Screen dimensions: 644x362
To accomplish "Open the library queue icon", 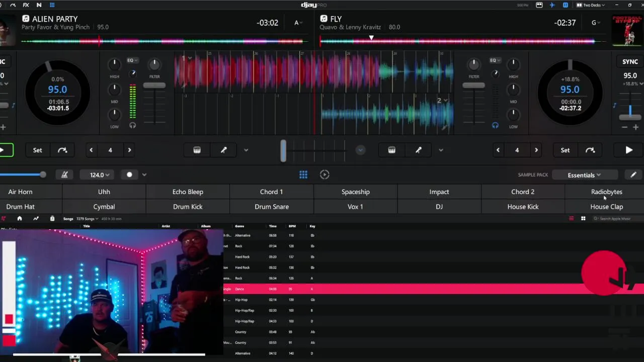I will point(52,219).
